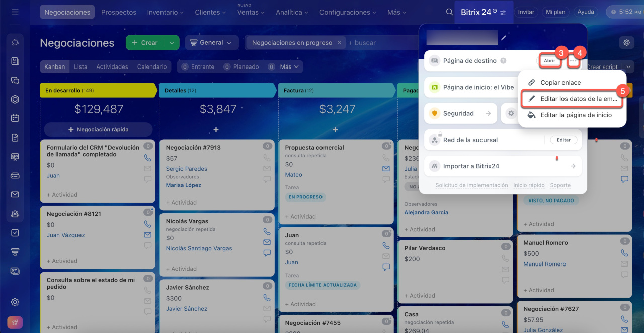Click the Kanban settings gear icon
This screenshot has height=333, width=644.
pyautogui.click(x=626, y=43)
